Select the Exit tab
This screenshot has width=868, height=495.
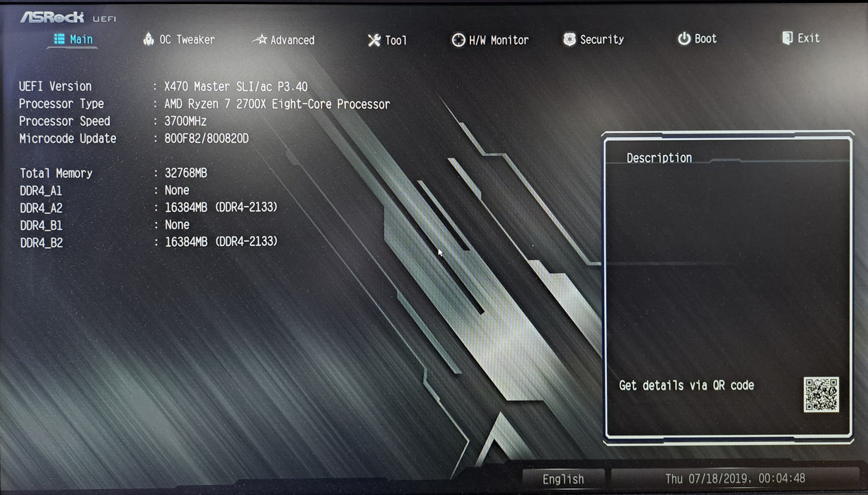click(801, 38)
